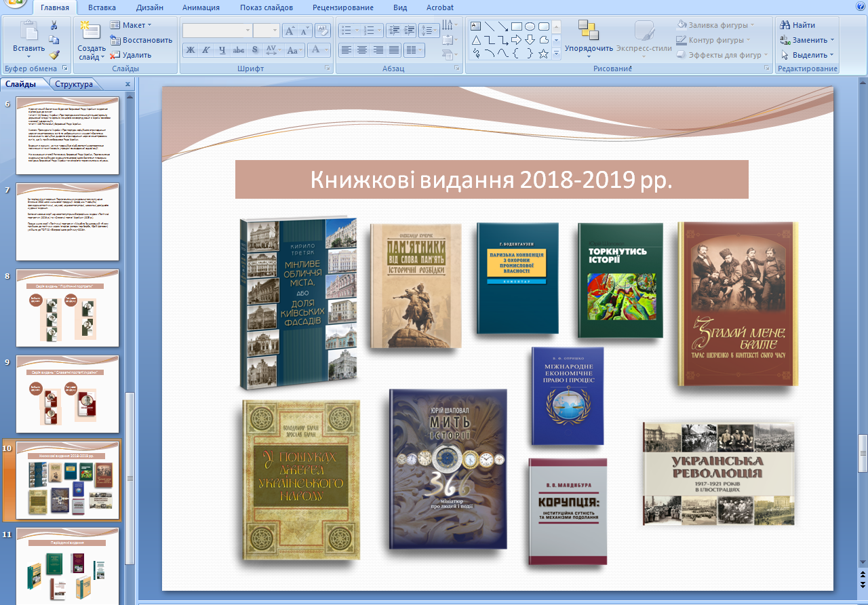Switch to the Структура pane tab
The width and height of the screenshot is (868, 605).
(74, 84)
